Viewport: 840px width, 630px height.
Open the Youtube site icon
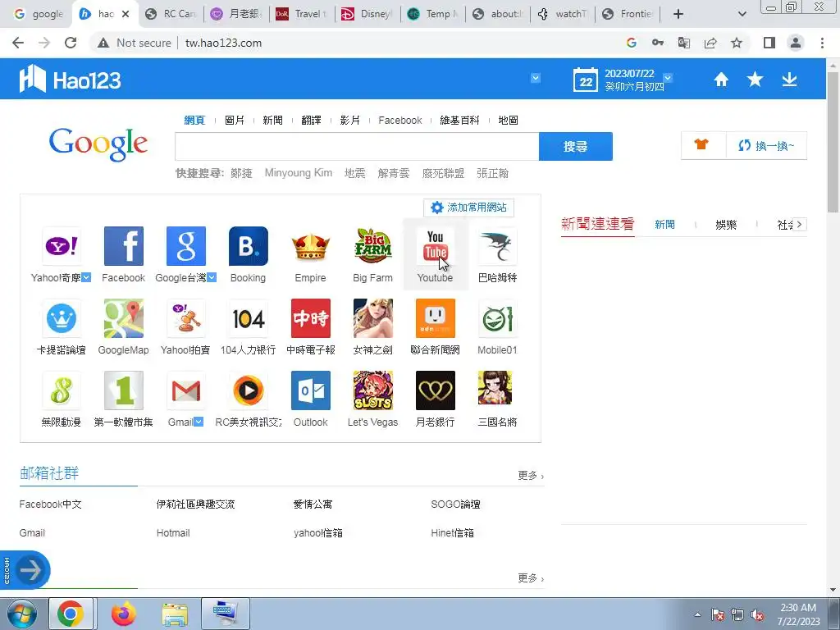[x=435, y=246]
